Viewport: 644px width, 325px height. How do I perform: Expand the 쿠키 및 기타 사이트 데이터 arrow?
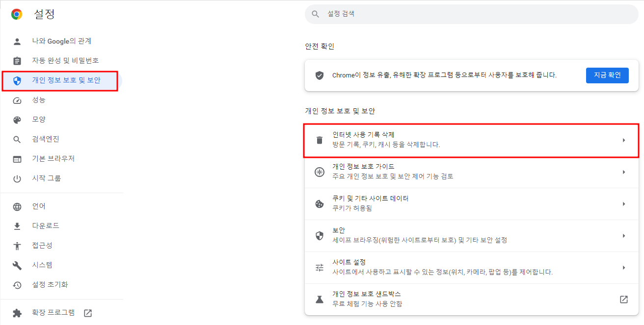(x=624, y=204)
